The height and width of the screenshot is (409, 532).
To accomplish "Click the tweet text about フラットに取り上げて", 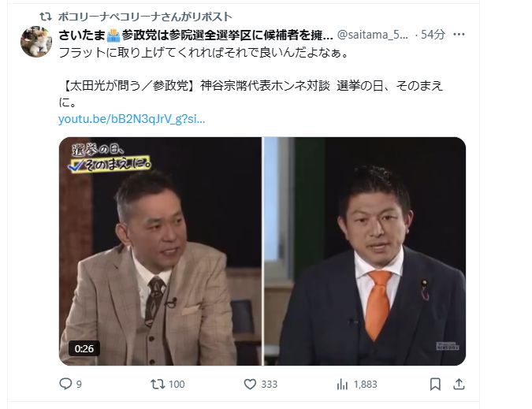I will click(203, 53).
